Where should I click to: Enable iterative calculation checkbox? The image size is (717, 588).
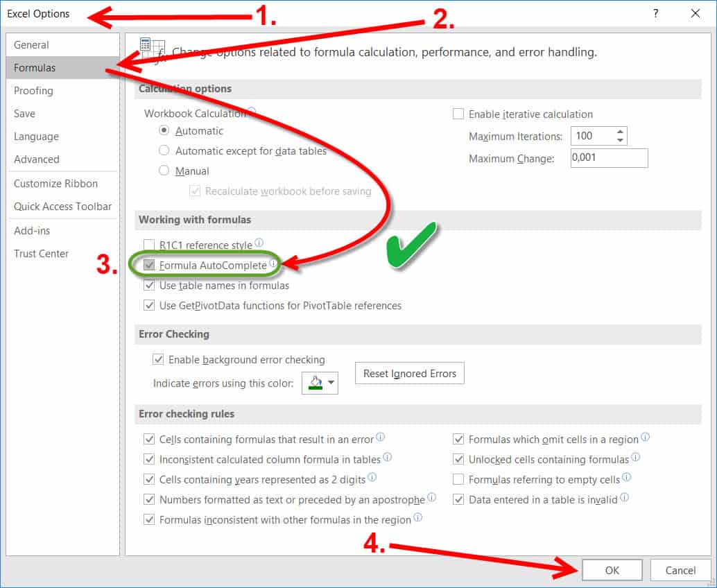(458, 114)
